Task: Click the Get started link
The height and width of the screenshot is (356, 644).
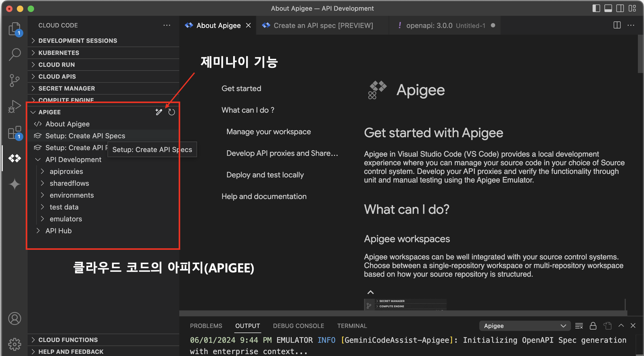Action: (x=241, y=89)
